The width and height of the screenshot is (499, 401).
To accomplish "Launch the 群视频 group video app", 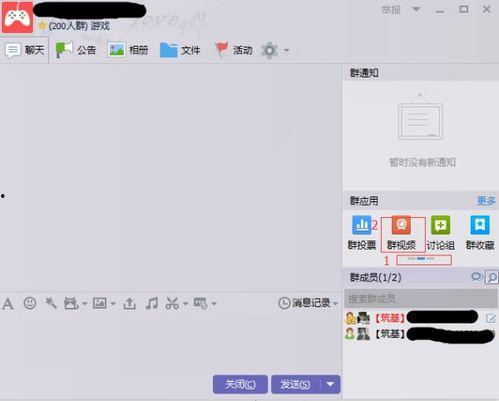I will pyautogui.click(x=401, y=232).
